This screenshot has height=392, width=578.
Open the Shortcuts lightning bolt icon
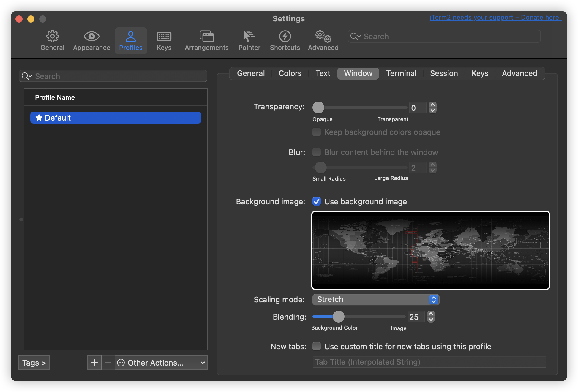point(285,36)
